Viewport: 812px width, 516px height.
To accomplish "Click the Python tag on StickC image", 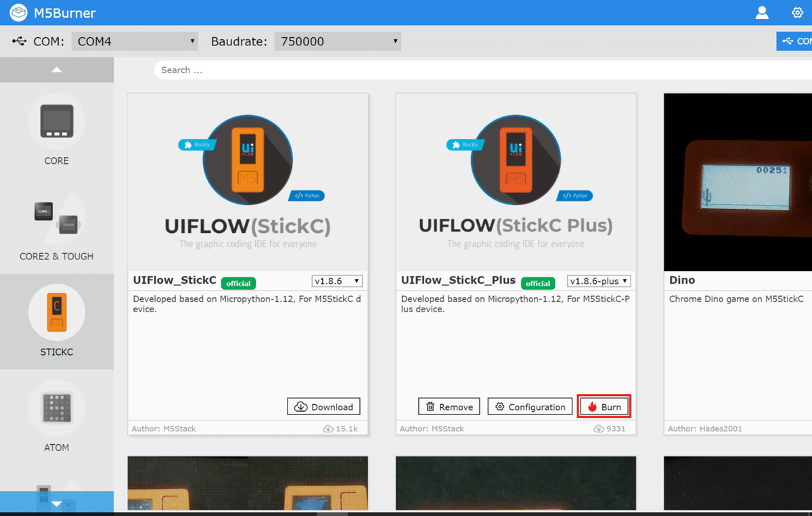I will click(x=308, y=196).
